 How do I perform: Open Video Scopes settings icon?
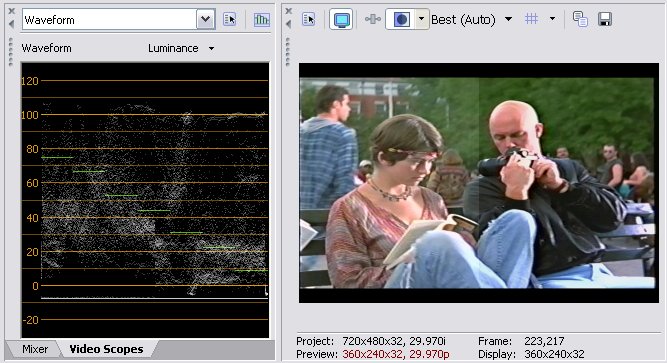pyautogui.click(x=230, y=19)
